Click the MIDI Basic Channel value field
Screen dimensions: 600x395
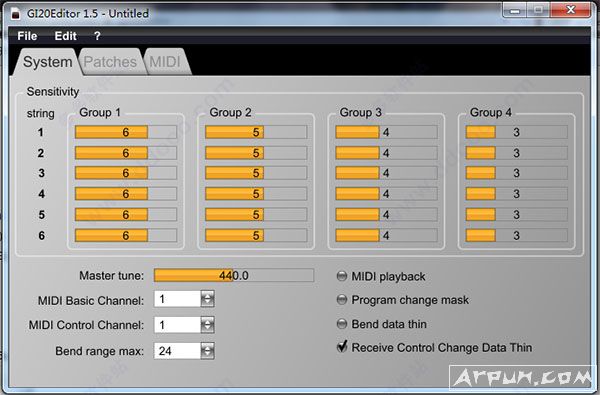(x=177, y=299)
